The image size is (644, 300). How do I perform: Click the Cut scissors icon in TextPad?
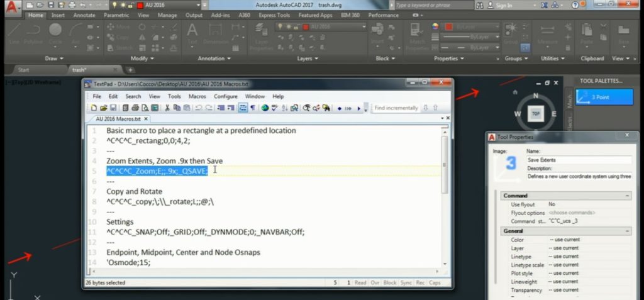[x=167, y=108]
